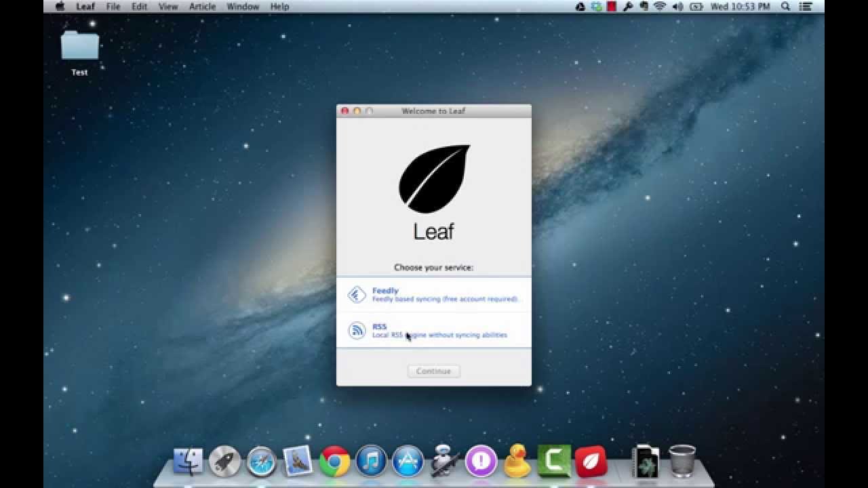Click the Continue button
This screenshot has height=488, width=868.
click(434, 371)
